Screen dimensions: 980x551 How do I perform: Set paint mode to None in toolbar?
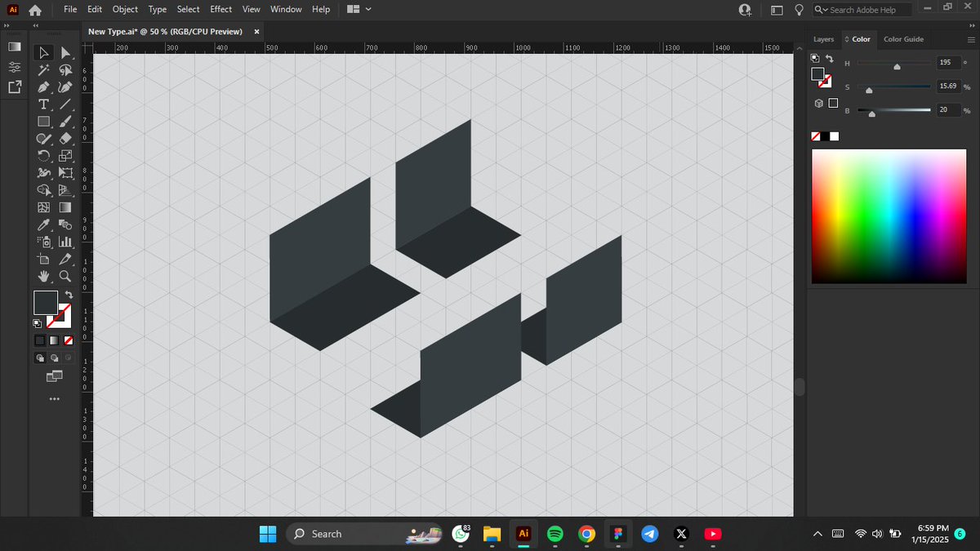(x=69, y=340)
